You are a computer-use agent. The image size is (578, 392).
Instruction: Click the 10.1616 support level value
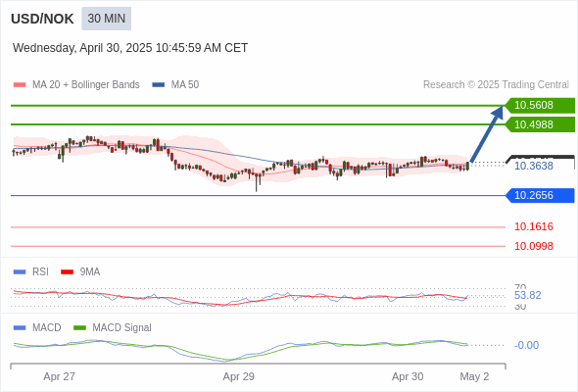[534, 226]
